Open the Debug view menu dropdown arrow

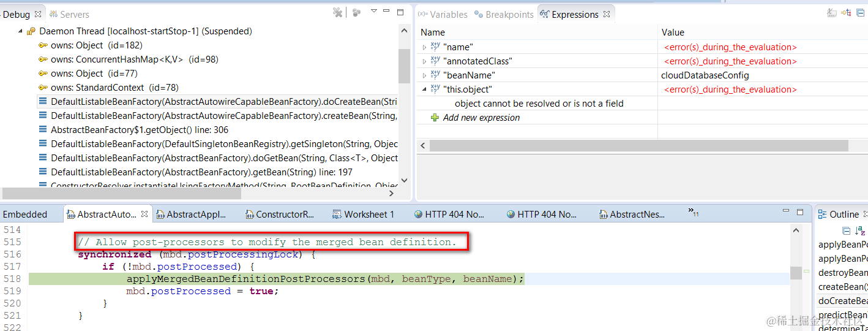click(x=373, y=11)
